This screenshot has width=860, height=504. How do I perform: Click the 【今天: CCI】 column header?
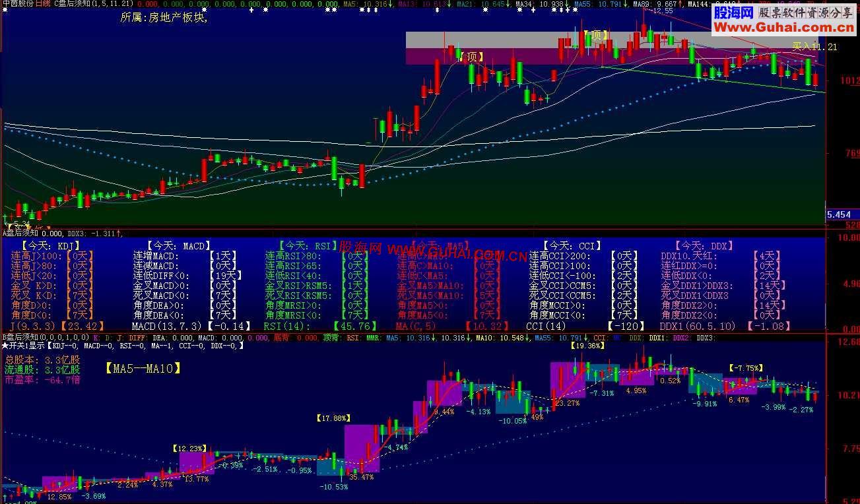[572, 245]
